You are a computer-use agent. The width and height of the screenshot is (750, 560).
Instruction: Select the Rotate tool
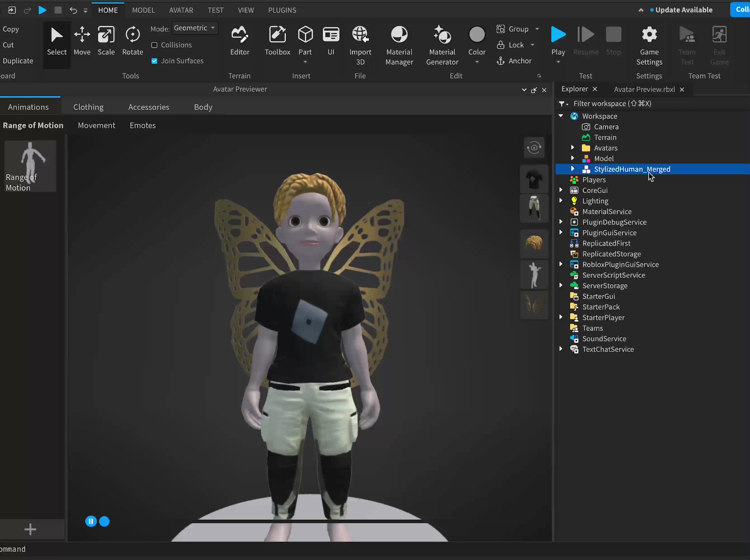click(x=132, y=39)
